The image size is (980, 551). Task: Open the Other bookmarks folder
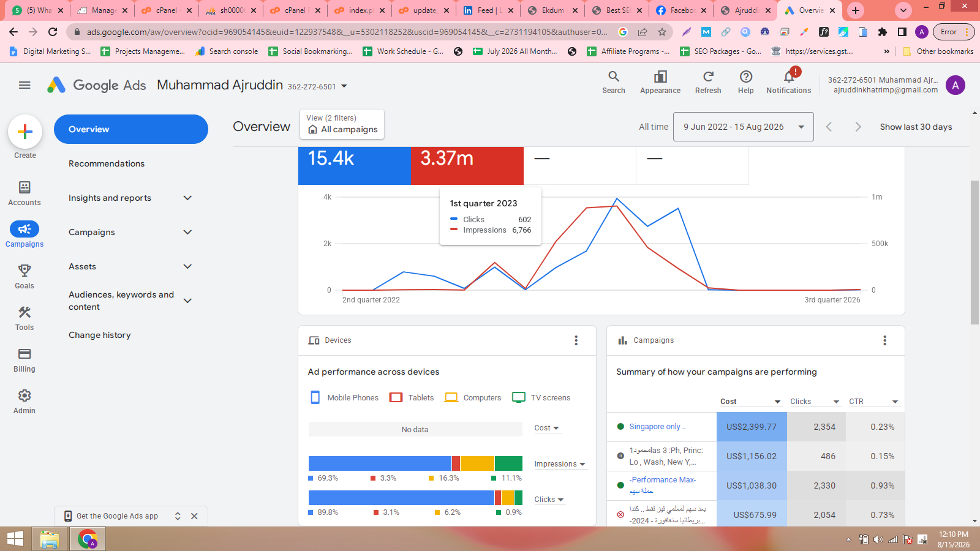click(x=938, y=51)
